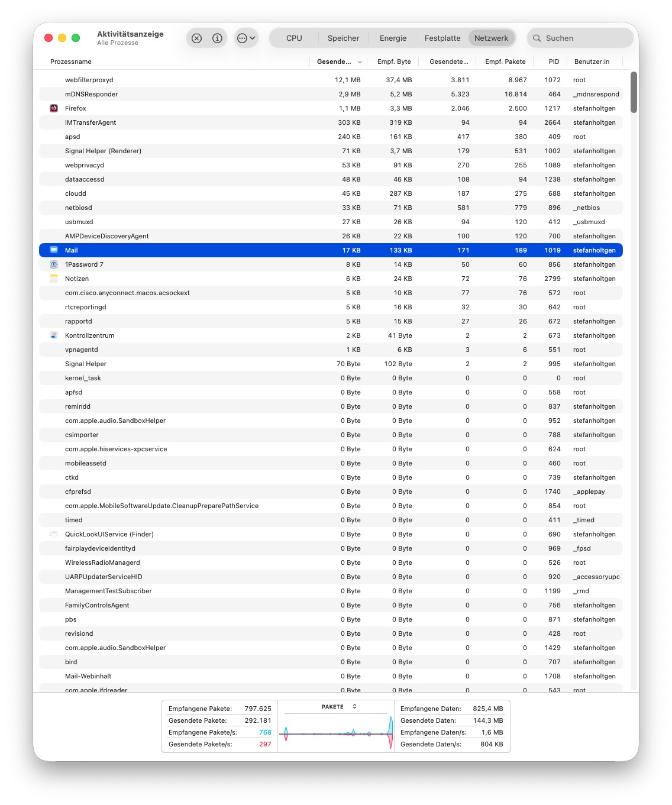The width and height of the screenshot is (672, 805).
Task: Select the revisiond process row
Action: click(331, 633)
